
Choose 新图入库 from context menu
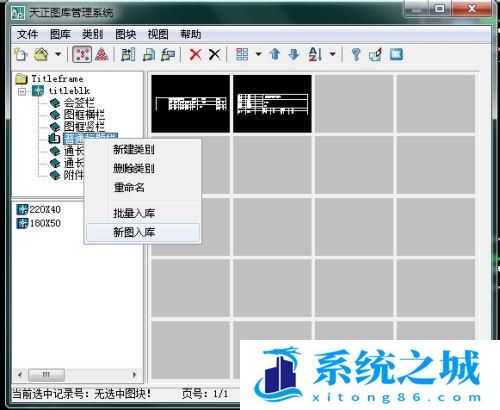click(143, 232)
